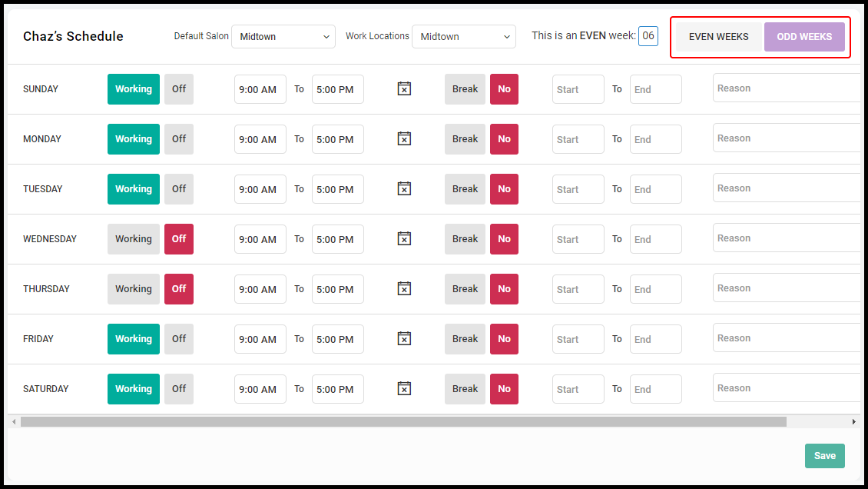Click the scrollbar left arrow
Viewport: 868px width, 489px height.
[x=14, y=422]
